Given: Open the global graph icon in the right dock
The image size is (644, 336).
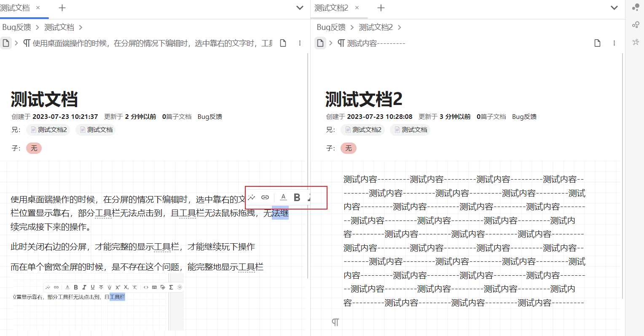Looking at the screenshot, I should click(636, 25).
